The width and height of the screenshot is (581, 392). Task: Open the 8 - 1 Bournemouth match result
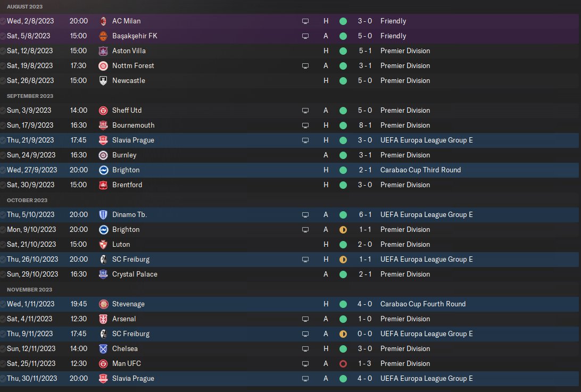(365, 125)
